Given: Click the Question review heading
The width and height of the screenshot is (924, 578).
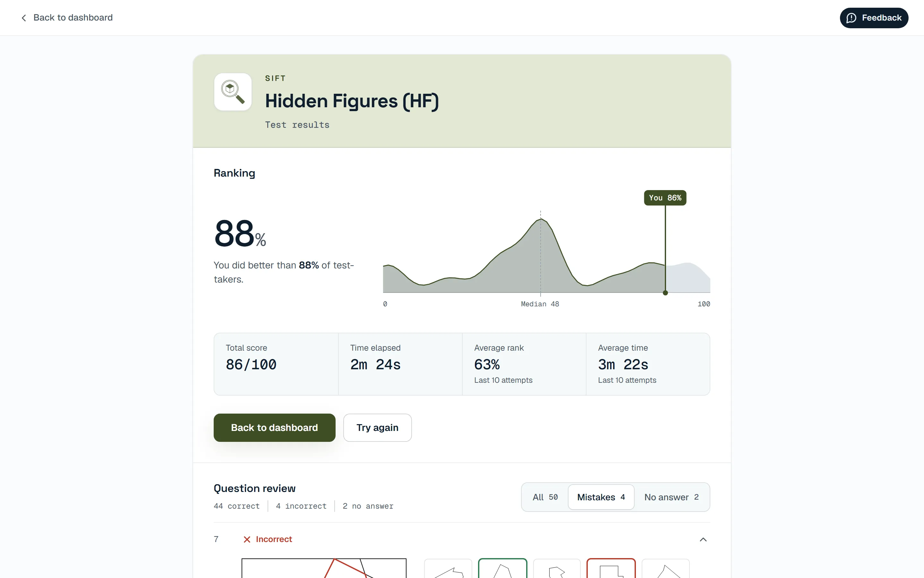Looking at the screenshot, I should click(254, 488).
